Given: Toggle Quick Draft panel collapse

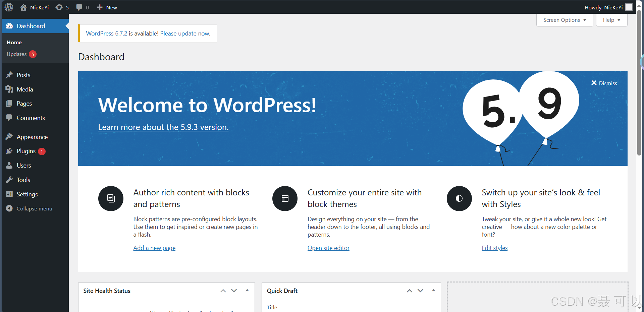Looking at the screenshot, I should (433, 291).
